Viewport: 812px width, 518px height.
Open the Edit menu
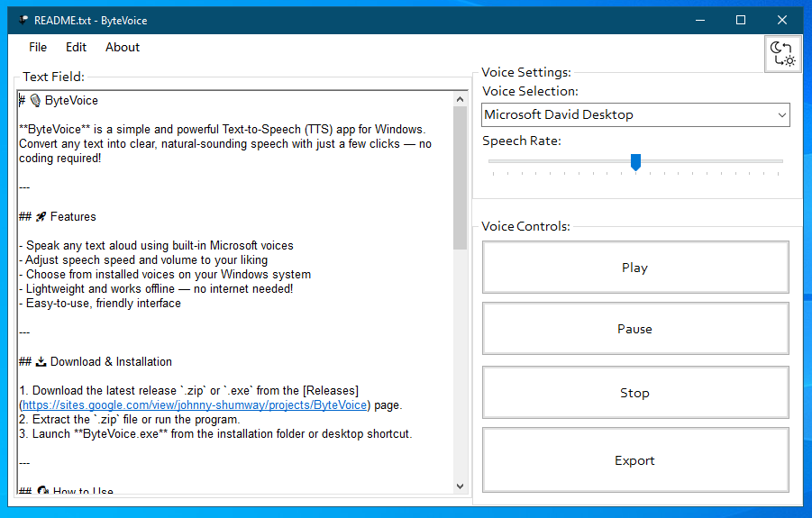click(x=76, y=47)
